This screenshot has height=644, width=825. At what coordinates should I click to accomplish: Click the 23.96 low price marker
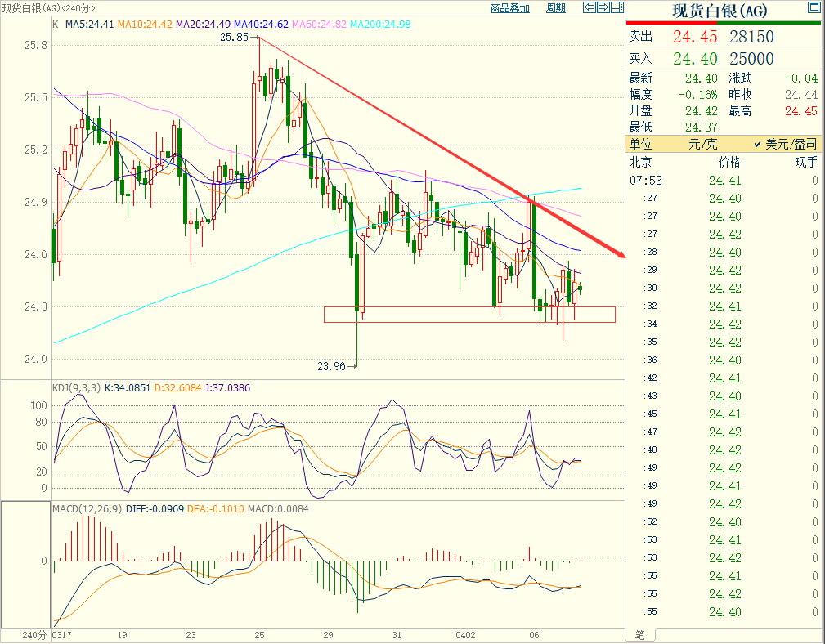pyautogui.click(x=331, y=367)
